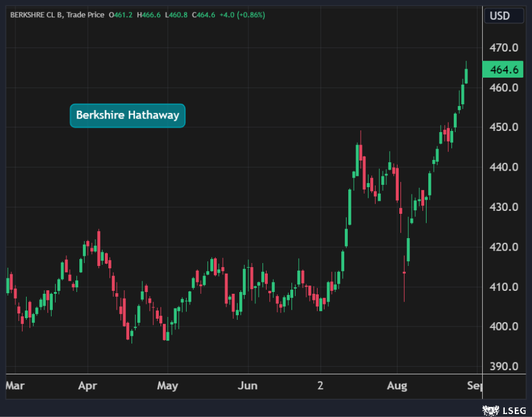Select the H466.6 high value in header
This screenshot has width=532, height=417.
[x=148, y=15]
